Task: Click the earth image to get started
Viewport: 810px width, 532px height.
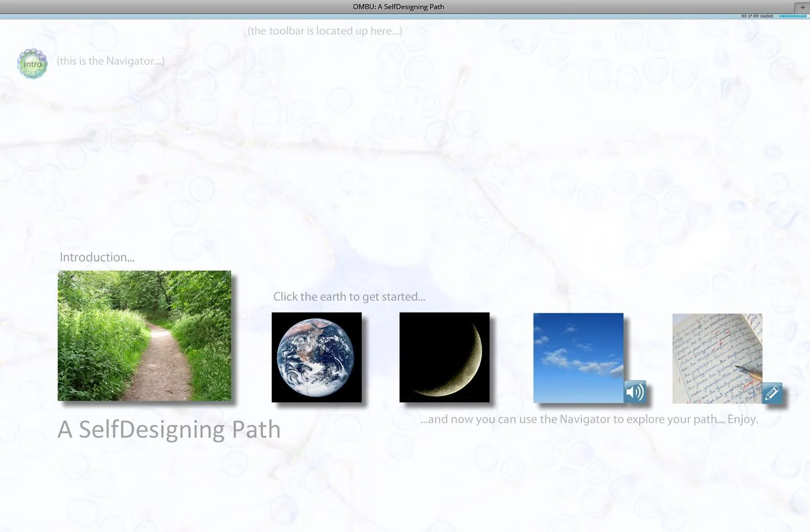Action: 316,357
